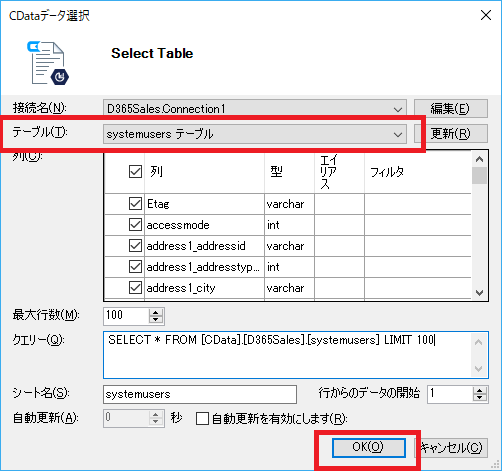Select the Etag column name cell
The image size is (502, 472).
(x=204, y=204)
